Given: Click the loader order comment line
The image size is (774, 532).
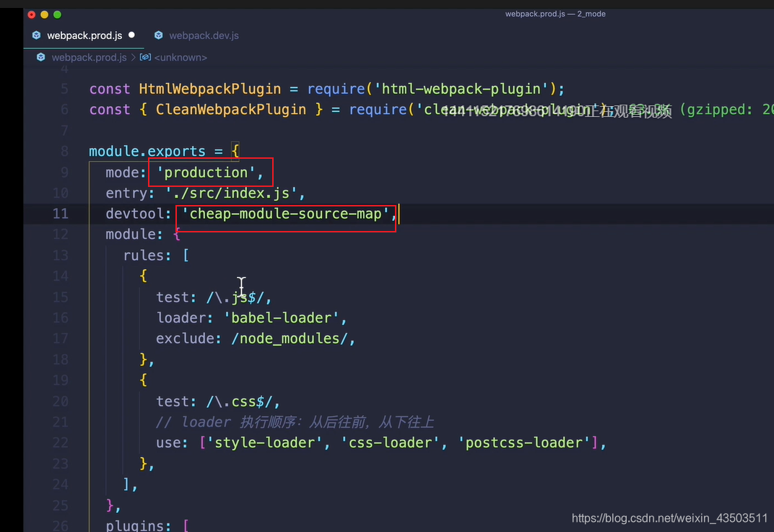Looking at the screenshot, I should click(x=295, y=422).
